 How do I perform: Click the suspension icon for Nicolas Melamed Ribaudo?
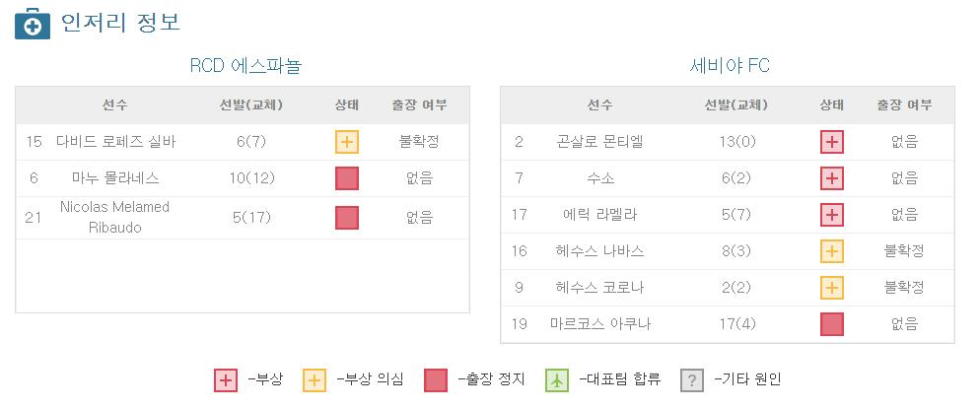point(347,218)
